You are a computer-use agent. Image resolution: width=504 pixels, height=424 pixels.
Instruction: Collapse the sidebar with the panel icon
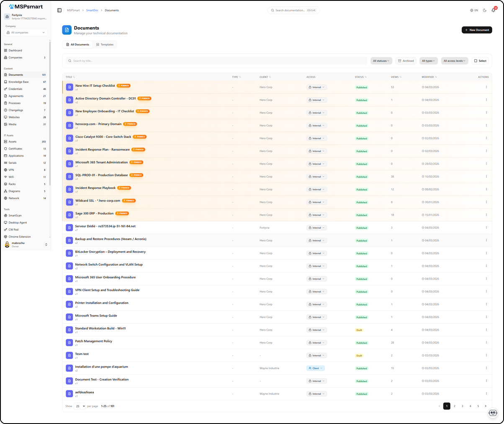[x=59, y=10]
